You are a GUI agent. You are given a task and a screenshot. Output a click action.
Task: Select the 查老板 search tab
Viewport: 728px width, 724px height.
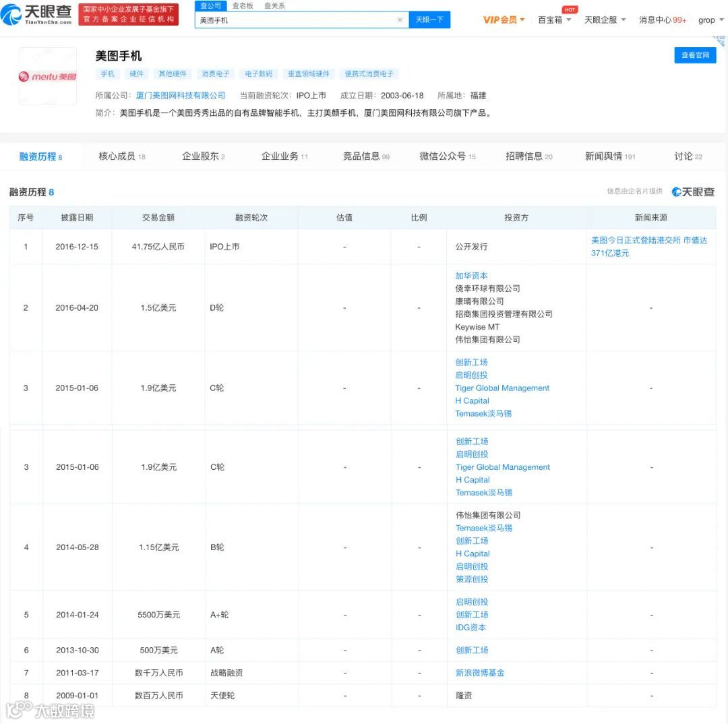[243, 5]
